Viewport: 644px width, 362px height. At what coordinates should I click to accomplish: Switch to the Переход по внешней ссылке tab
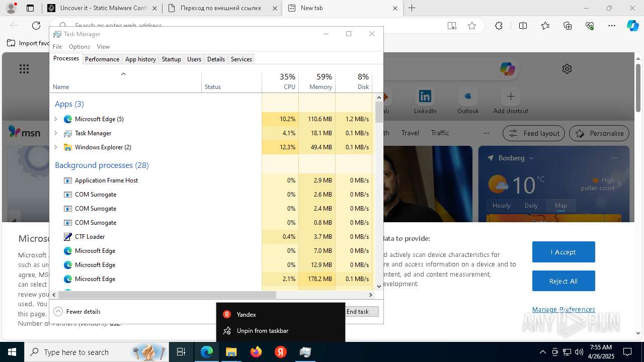point(222,8)
